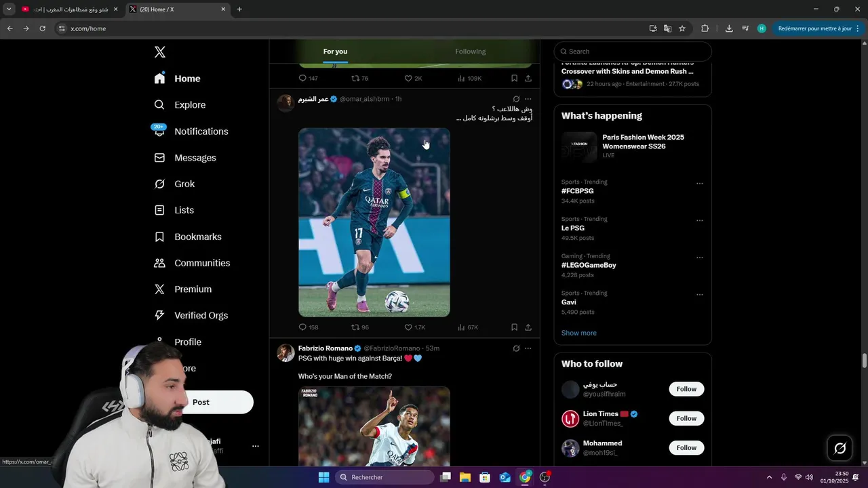The width and height of the screenshot is (868, 488).
Task: View analytics showing 109K views
Action: pos(470,79)
